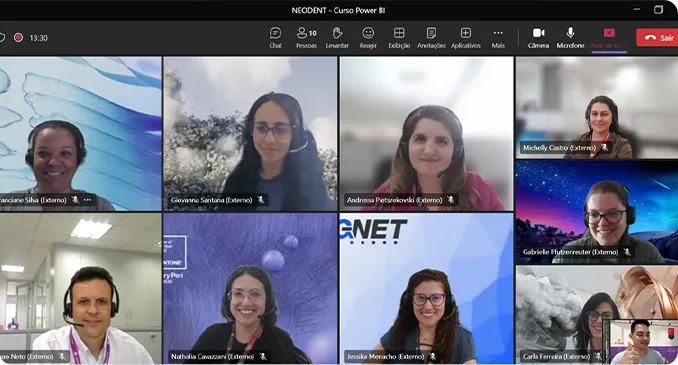Expand the Mais options menu
Image resolution: width=678 pixels, height=365 pixels.
click(x=498, y=38)
